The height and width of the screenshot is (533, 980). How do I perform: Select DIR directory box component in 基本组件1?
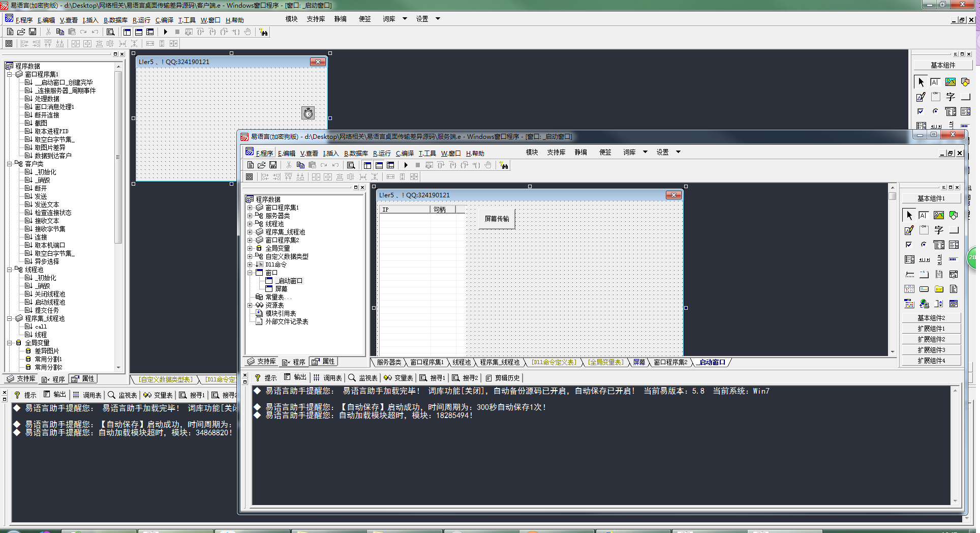939,289
